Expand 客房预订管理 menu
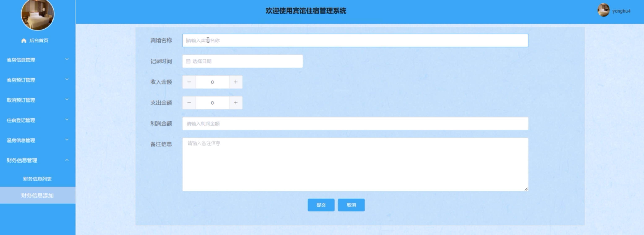This screenshot has height=235, width=644. (x=38, y=80)
